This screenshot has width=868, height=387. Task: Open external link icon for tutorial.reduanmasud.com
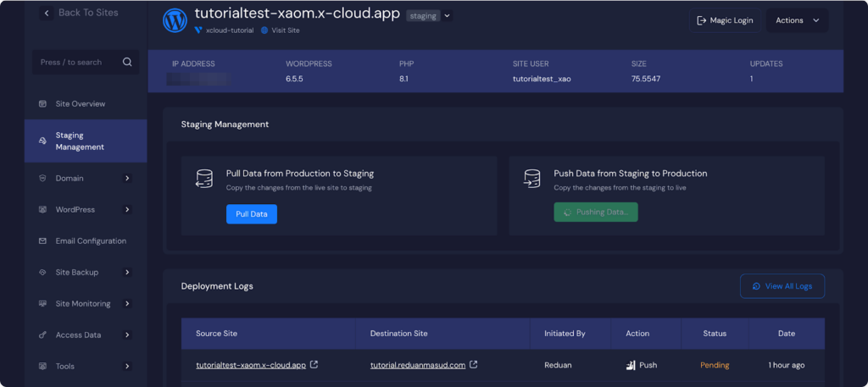[x=473, y=365]
